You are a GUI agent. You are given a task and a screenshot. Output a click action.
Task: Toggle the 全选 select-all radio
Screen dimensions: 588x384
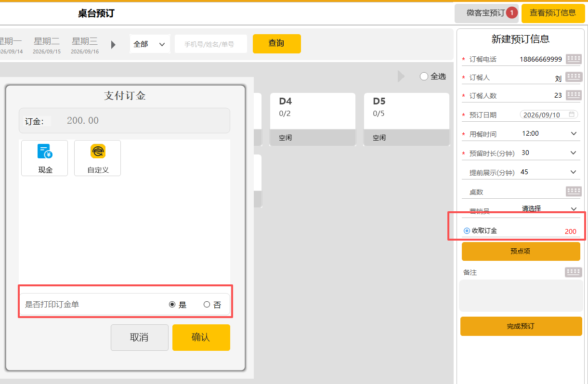pyautogui.click(x=424, y=76)
